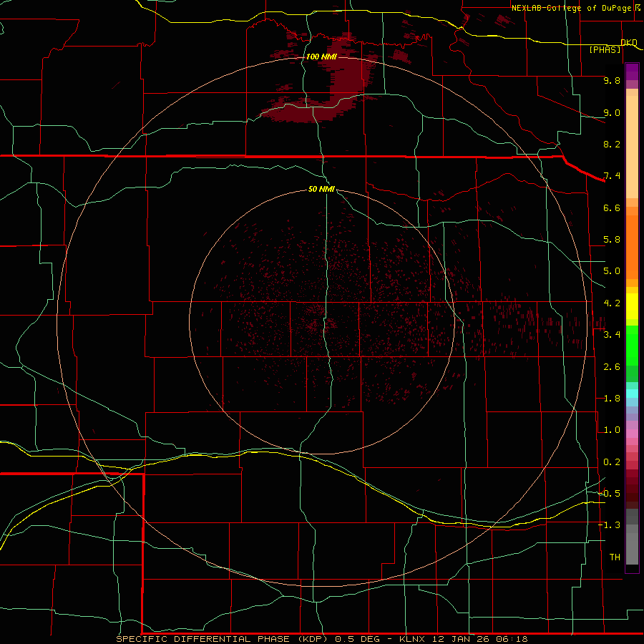
Task: Click the Specific Differential Phase KLNX caption
Action: pos(321,639)
